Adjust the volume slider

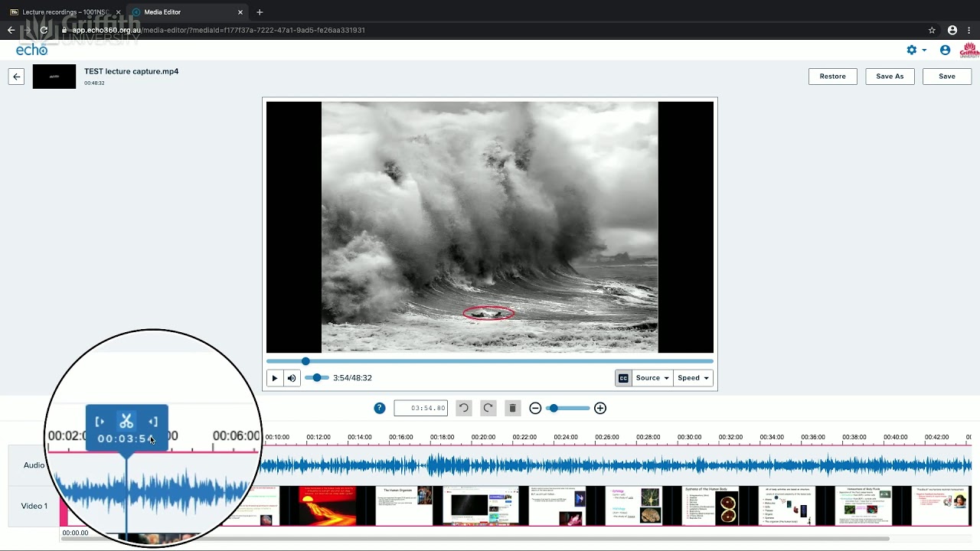316,378
